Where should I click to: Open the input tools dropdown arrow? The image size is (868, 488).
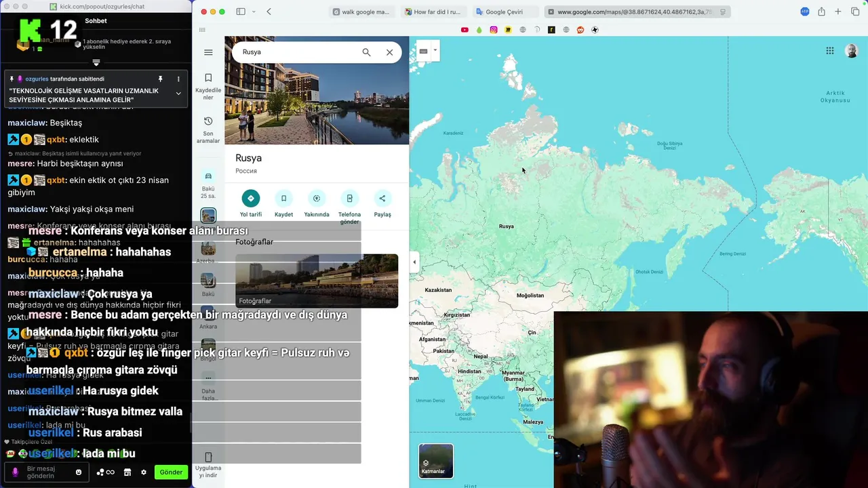(x=435, y=51)
